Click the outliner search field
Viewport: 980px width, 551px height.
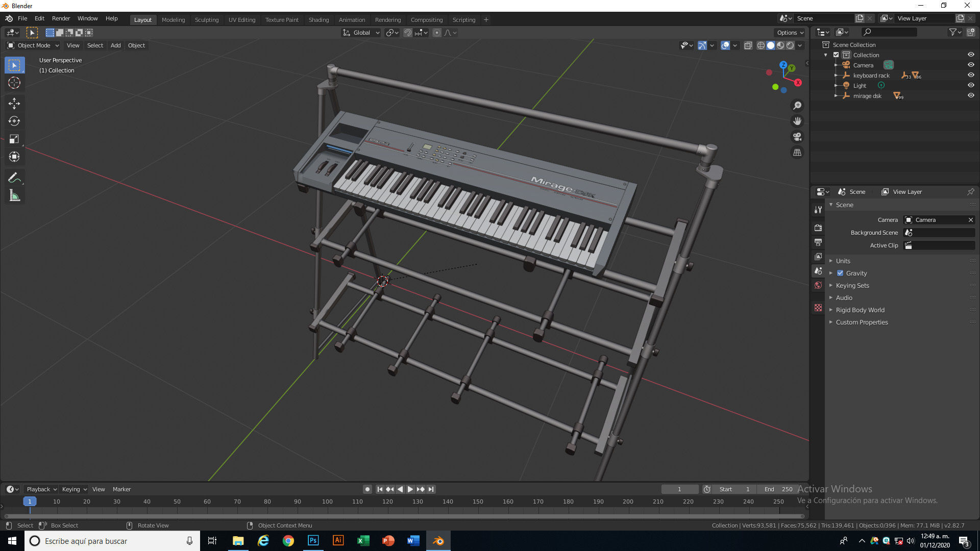[889, 32]
